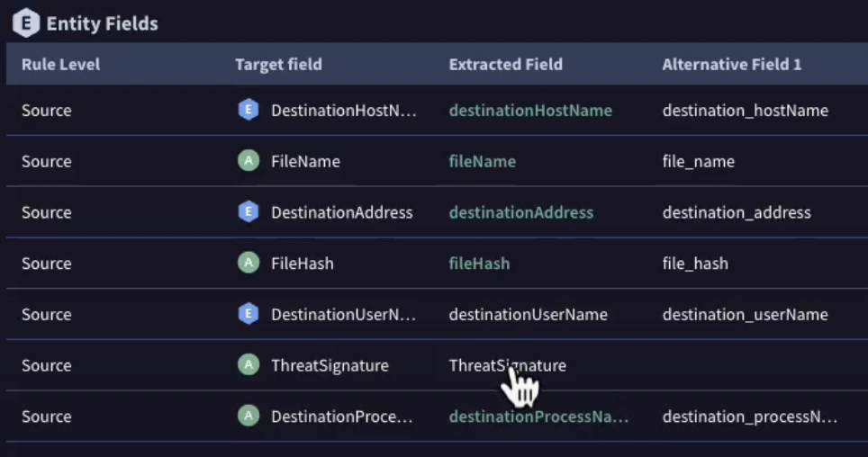868x457 pixels.
Task: Click the Alternative Field 1 column header
Action: tap(731, 65)
